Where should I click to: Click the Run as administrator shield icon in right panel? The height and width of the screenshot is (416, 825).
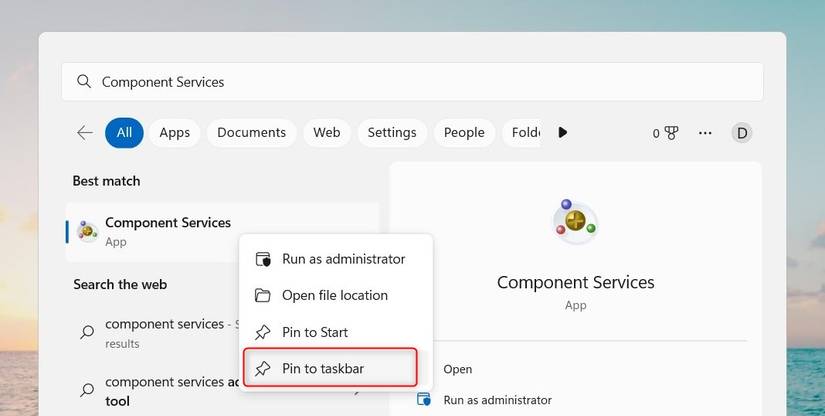(x=423, y=400)
